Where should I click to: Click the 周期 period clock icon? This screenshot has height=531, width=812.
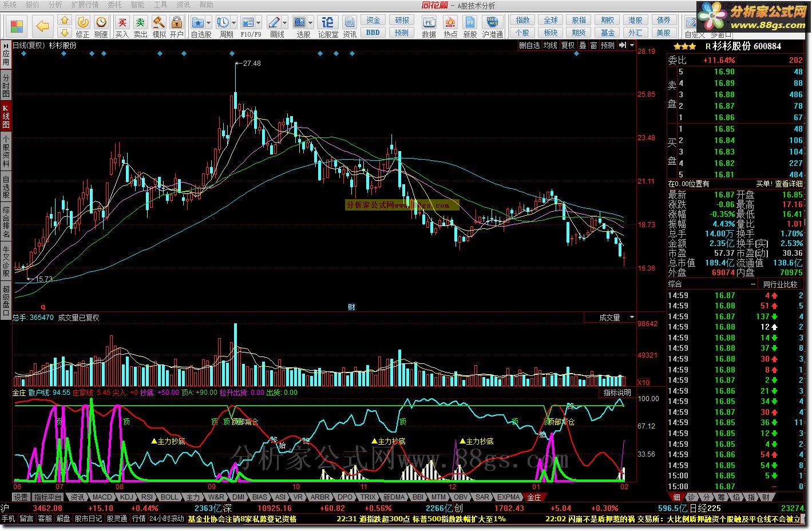coord(223,22)
